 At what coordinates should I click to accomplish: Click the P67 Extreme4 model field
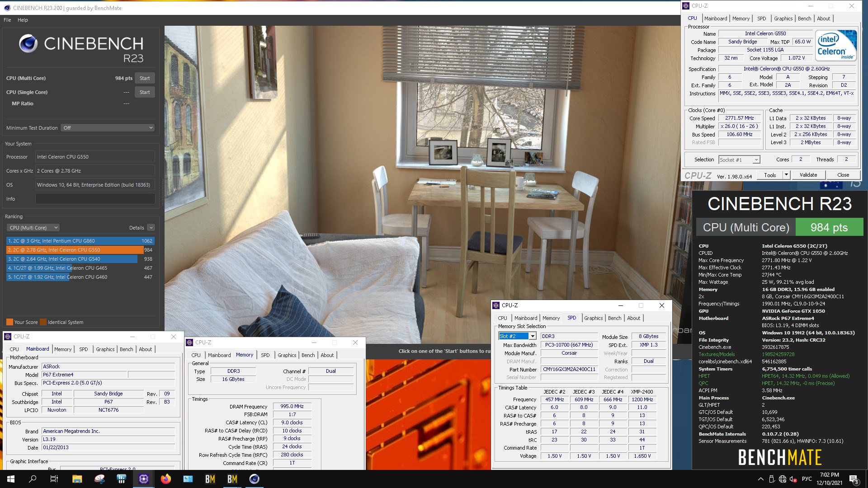click(x=84, y=375)
